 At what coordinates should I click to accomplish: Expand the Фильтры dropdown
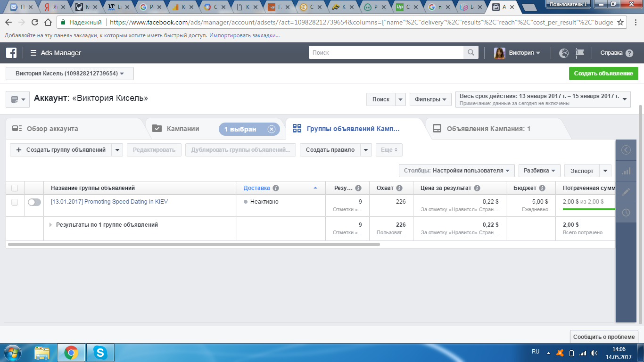(x=430, y=99)
